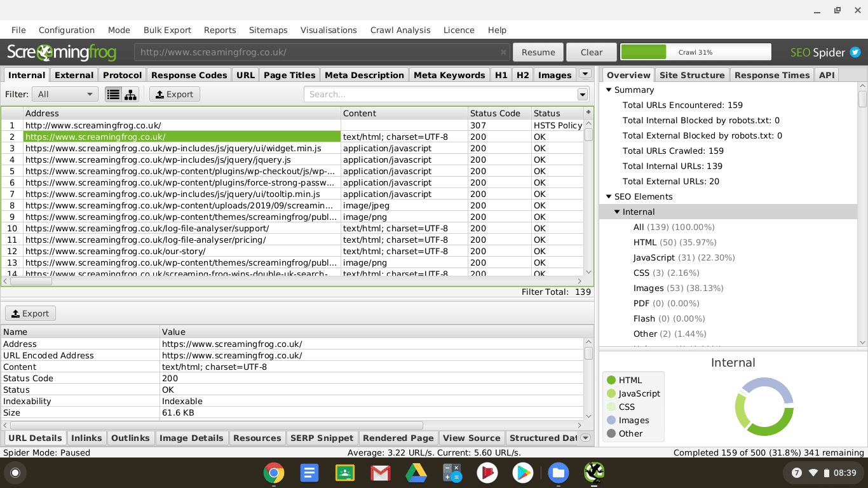Click the Resume button

pos(538,52)
